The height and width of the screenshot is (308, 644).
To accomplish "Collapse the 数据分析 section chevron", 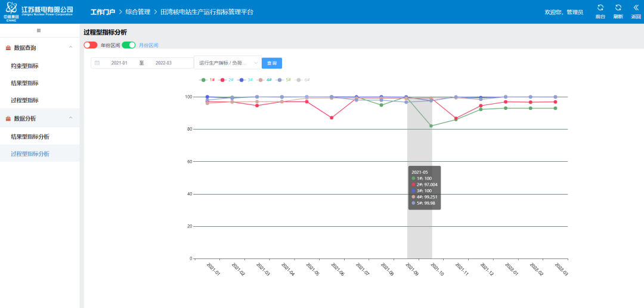I will pos(71,118).
